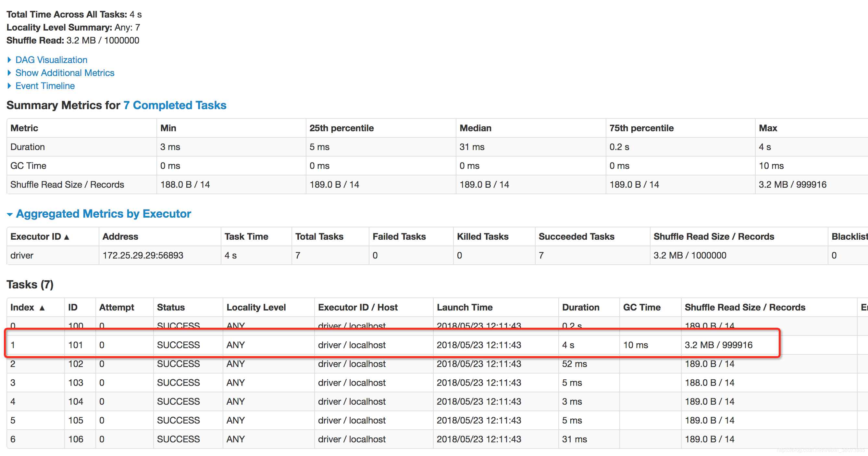Screen dimensions: 868x456
Task: Sort executors by Failed Tasks header
Action: 399,236
